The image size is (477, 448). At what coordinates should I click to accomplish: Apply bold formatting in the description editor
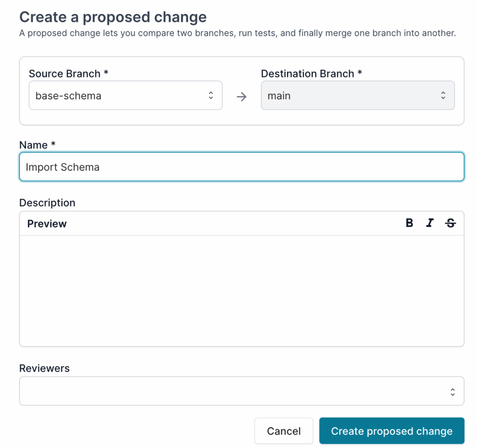tap(409, 223)
